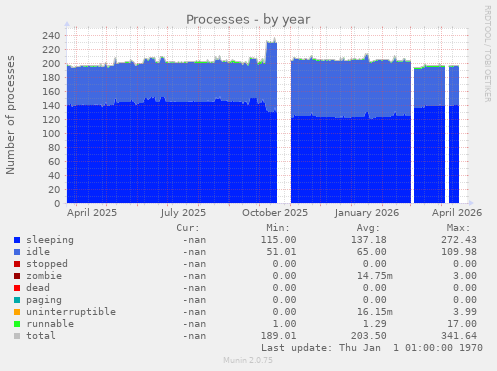Click the uninterruptible legend color swatch
This screenshot has width=497, height=371.
[17, 312]
